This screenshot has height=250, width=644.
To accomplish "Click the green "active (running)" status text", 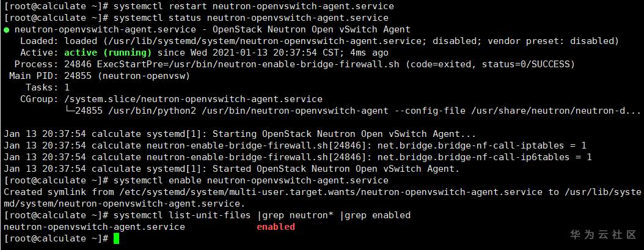I will point(107,53).
